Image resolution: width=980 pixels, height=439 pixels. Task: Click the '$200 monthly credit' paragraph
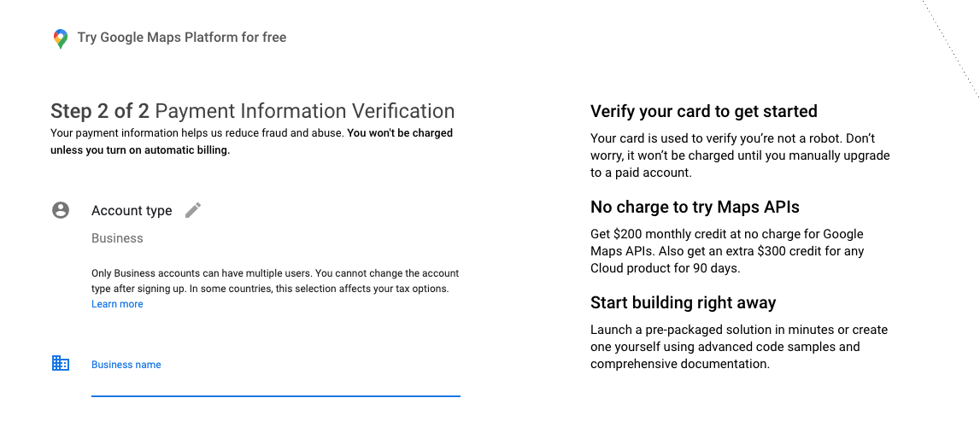click(x=727, y=251)
